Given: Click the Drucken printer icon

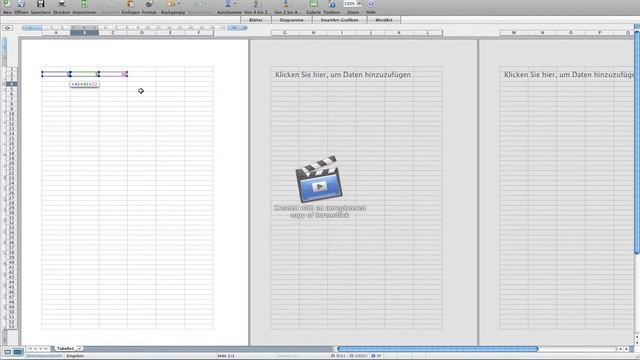Looking at the screenshot, I should point(61,4).
